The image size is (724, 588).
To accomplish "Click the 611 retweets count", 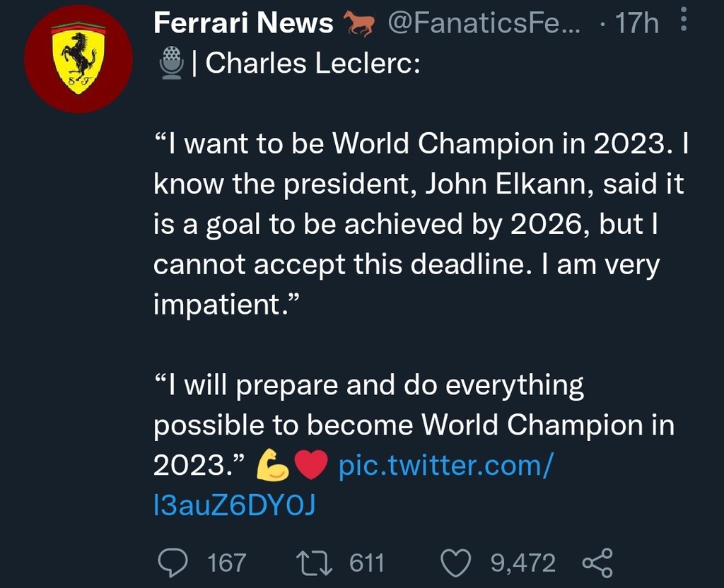I will pos(367,563).
